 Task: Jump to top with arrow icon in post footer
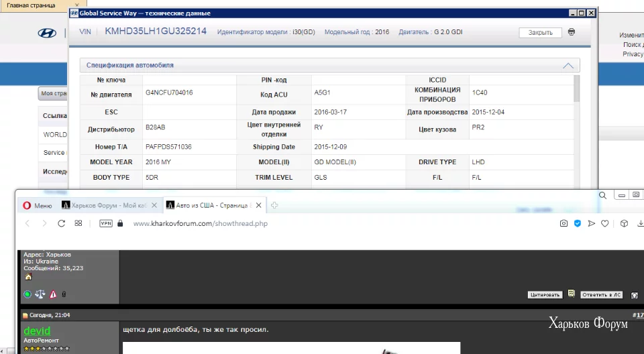point(635,295)
